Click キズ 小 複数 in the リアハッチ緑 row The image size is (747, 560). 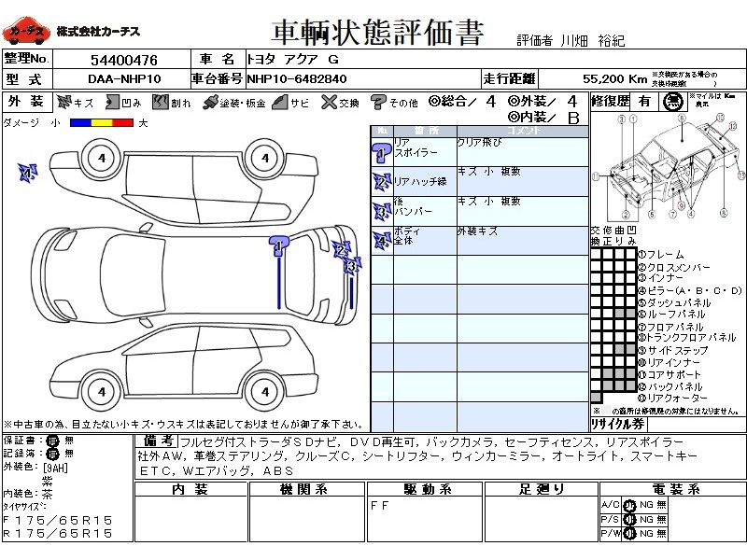point(488,172)
